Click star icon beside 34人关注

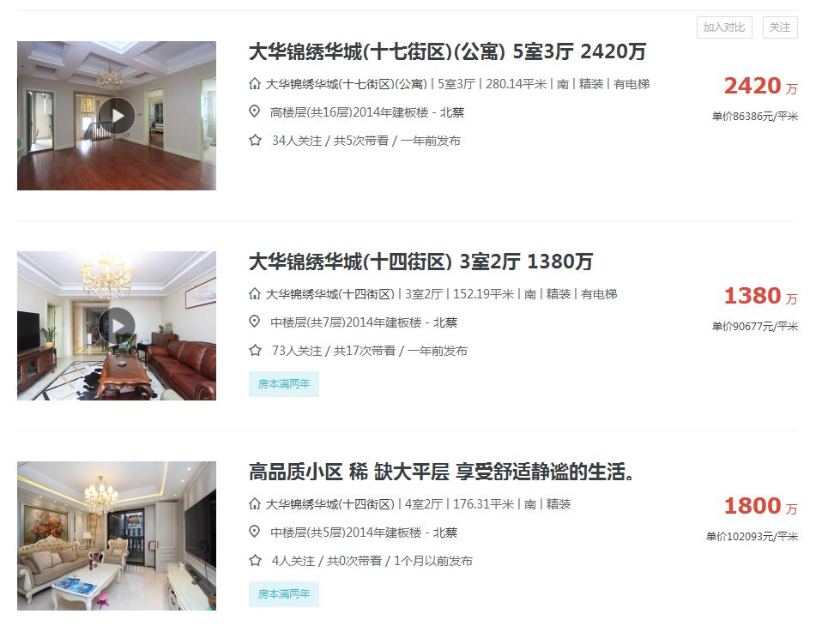[x=255, y=141]
